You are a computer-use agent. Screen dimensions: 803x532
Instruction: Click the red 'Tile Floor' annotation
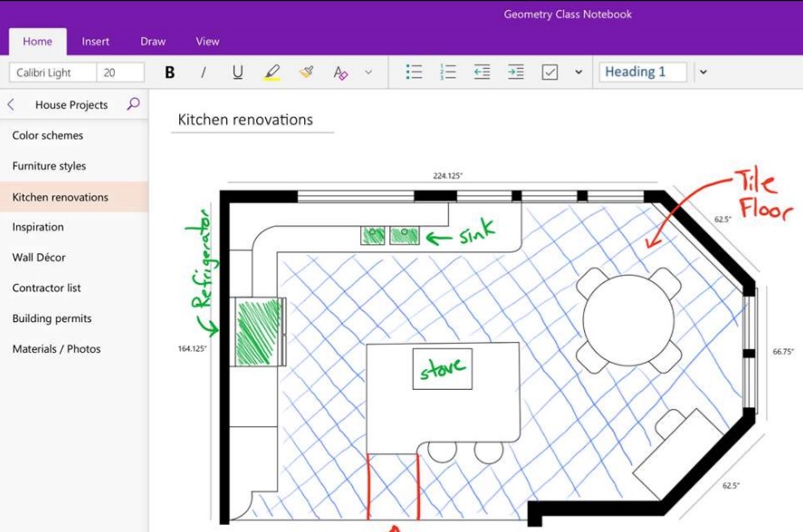[x=762, y=195]
